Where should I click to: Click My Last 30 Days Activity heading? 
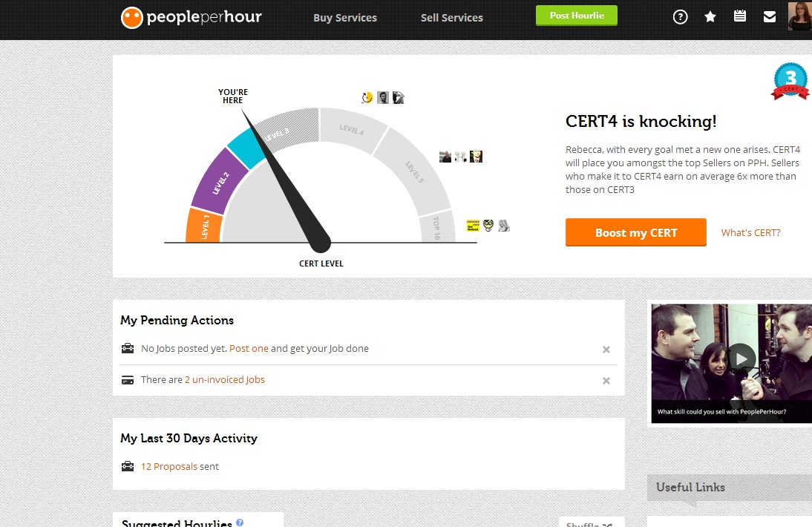(x=189, y=439)
